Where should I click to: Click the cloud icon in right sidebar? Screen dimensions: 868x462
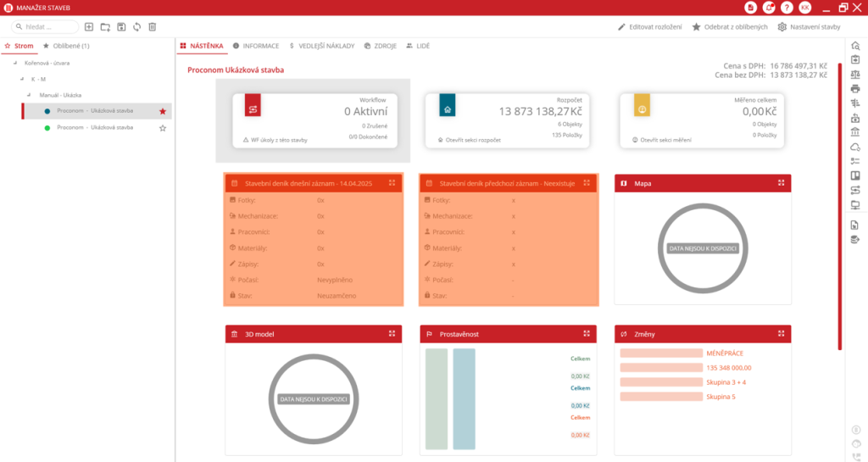pyautogui.click(x=855, y=148)
